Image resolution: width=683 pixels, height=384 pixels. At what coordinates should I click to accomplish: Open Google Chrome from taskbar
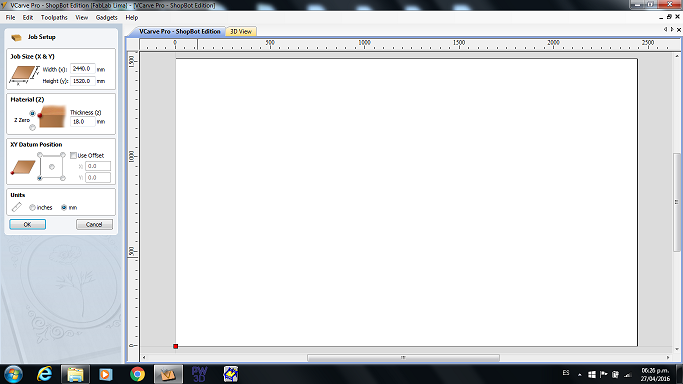[137, 374]
